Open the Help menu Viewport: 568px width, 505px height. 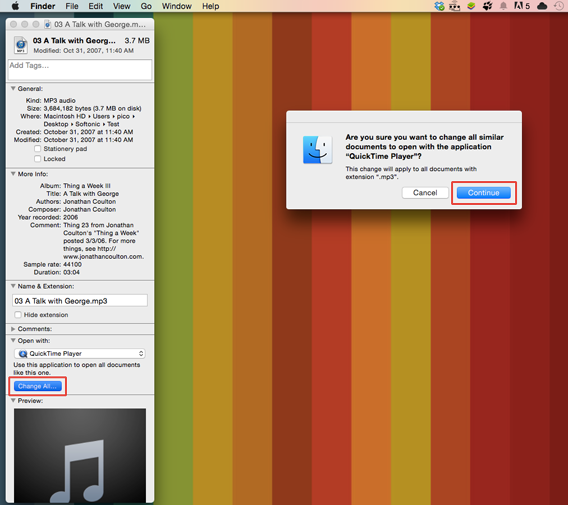tap(210, 6)
